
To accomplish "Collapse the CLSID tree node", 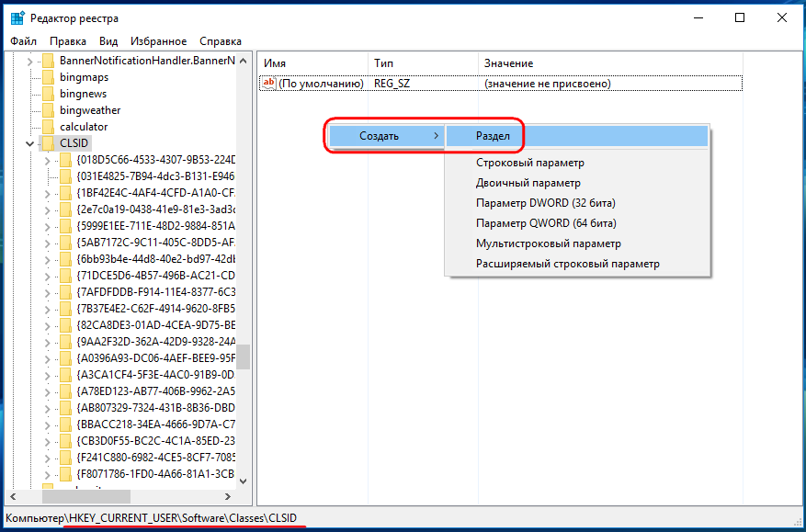I will 29,143.
